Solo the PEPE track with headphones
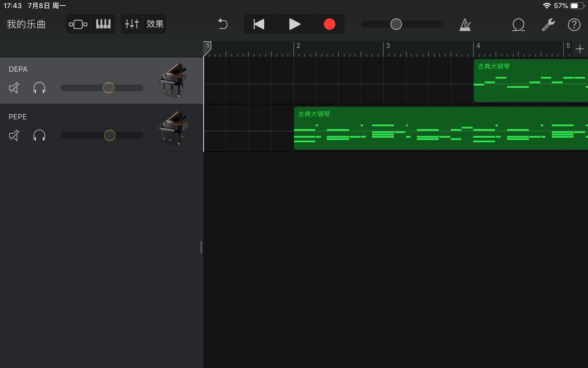The image size is (588, 368). (39, 135)
